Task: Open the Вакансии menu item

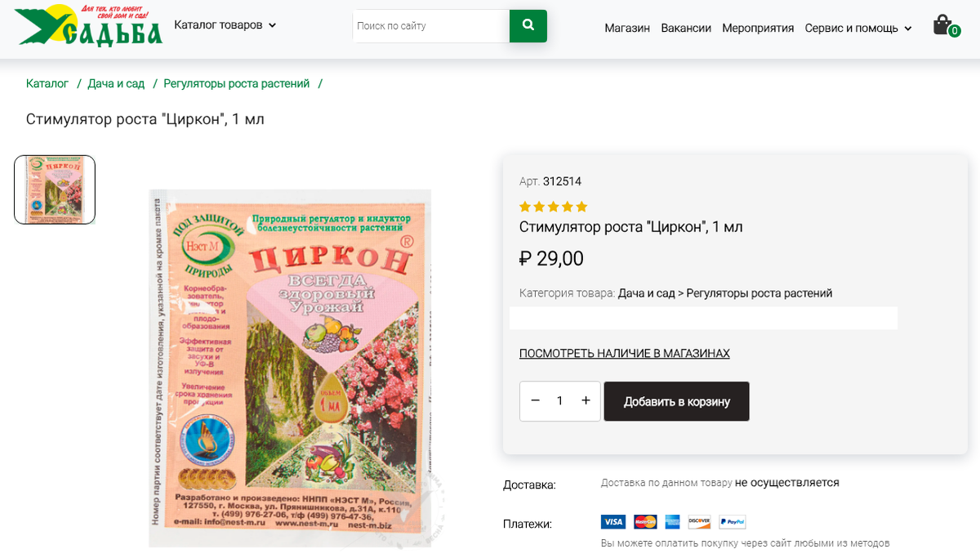Action: pos(686,28)
